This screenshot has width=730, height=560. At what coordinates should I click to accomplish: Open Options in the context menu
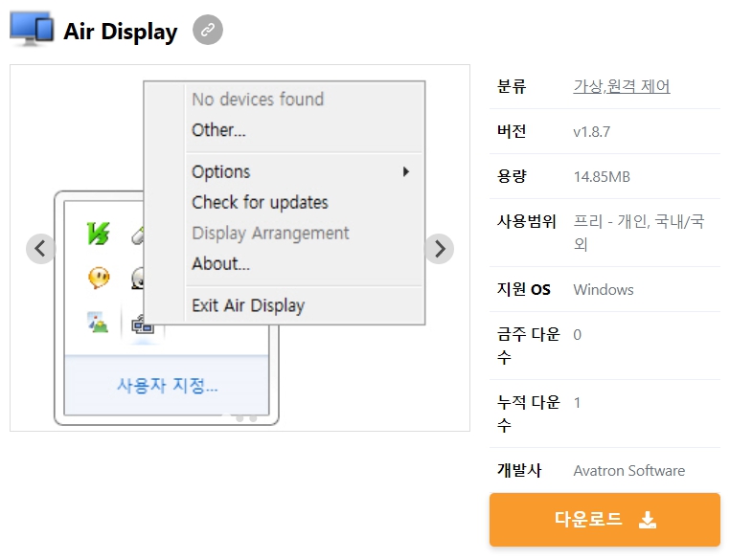pyautogui.click(x=306, y=171)
